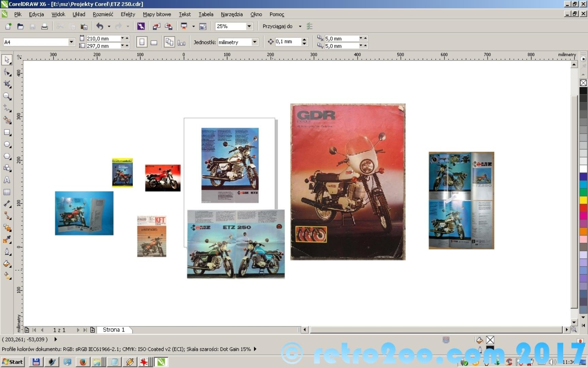This screenshot has width=588, height=368.
Task: Open the zoom level dropdown showing 25%
Action: [x=249, y=26]
